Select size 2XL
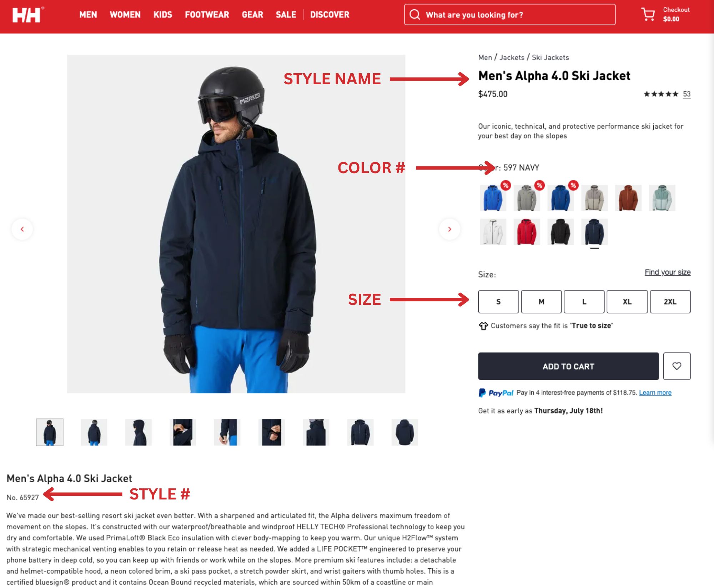This screenshot has height=588, width=714. [x=670, y=302]
